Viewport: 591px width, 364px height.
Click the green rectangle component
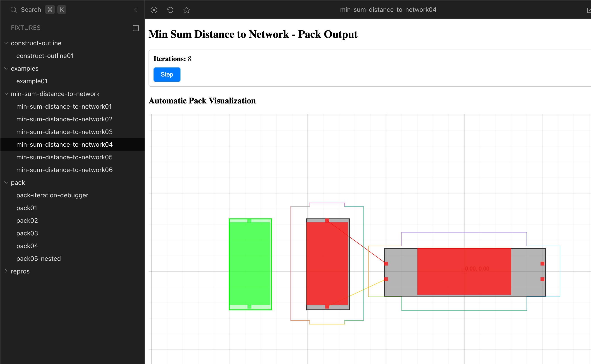pos(250,264)
